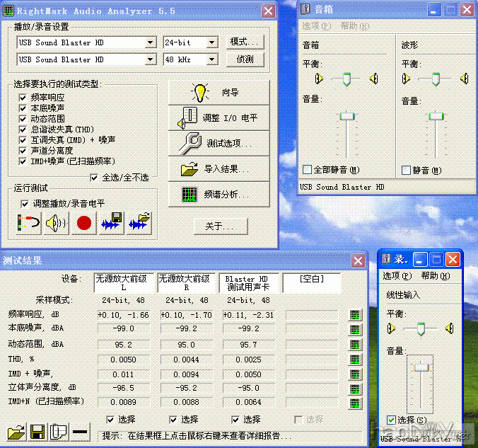Image resolution: width=478 pixels, height=448 pixels.
Task: Uncheck the 频率响应 test checkbox
Action: point(24,98)
